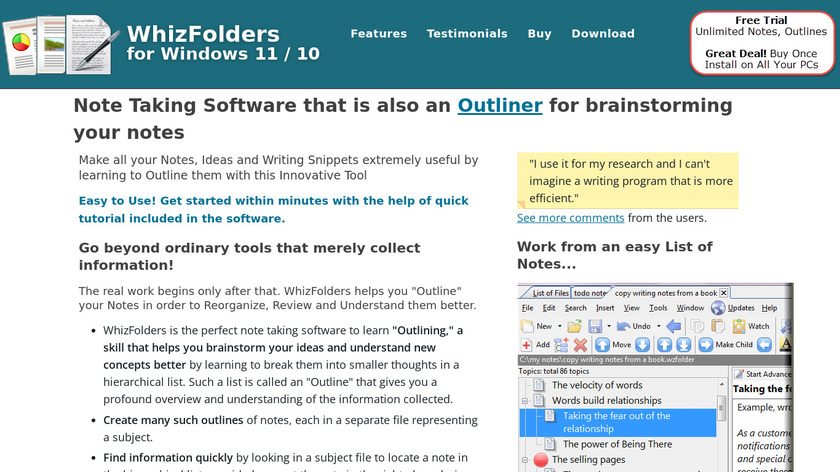Viewport: 840px width, 472px height.
Task: Click the topic list scrollbar thumb
Action: pos(722,407)
